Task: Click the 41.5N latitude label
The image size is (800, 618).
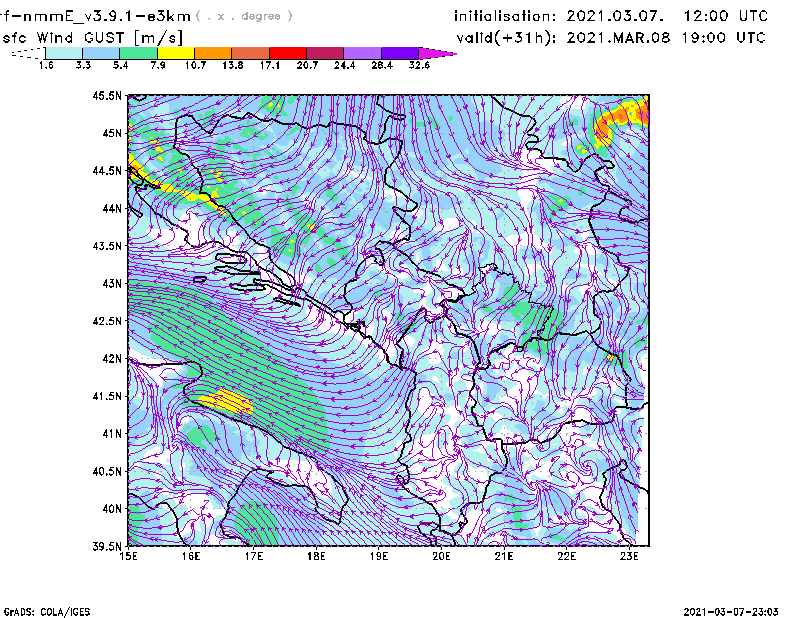Action: [x=107, y=396]
